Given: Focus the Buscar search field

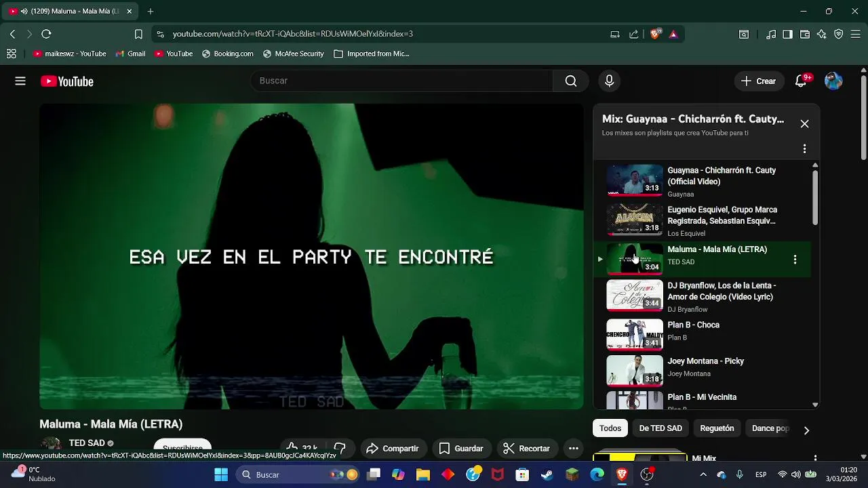Looking at the screenshot, I should click(x=402, y=81).
